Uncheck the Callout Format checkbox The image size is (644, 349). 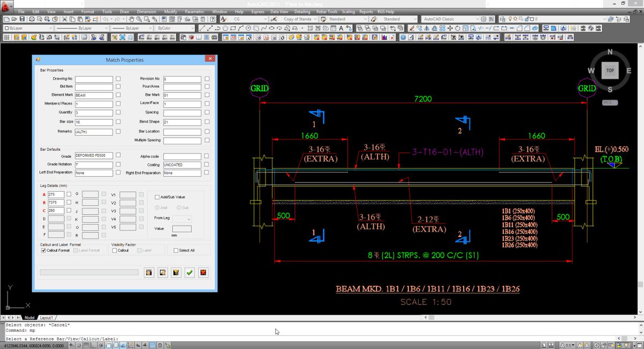pos(43,250)
